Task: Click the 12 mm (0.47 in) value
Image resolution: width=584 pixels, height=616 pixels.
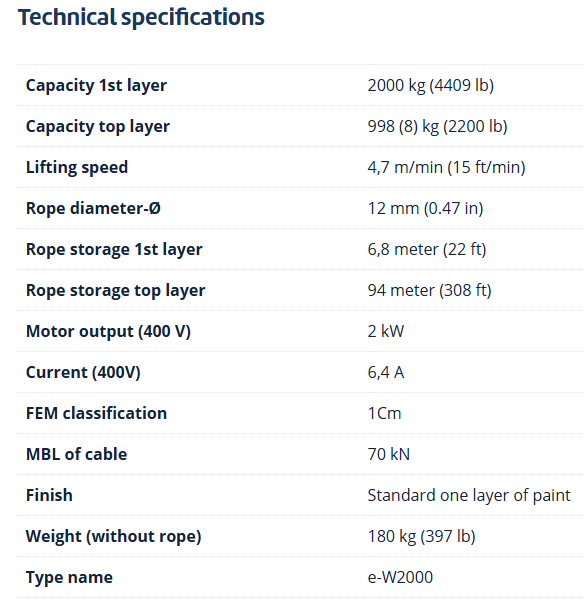Action: [x=425, y=208]
